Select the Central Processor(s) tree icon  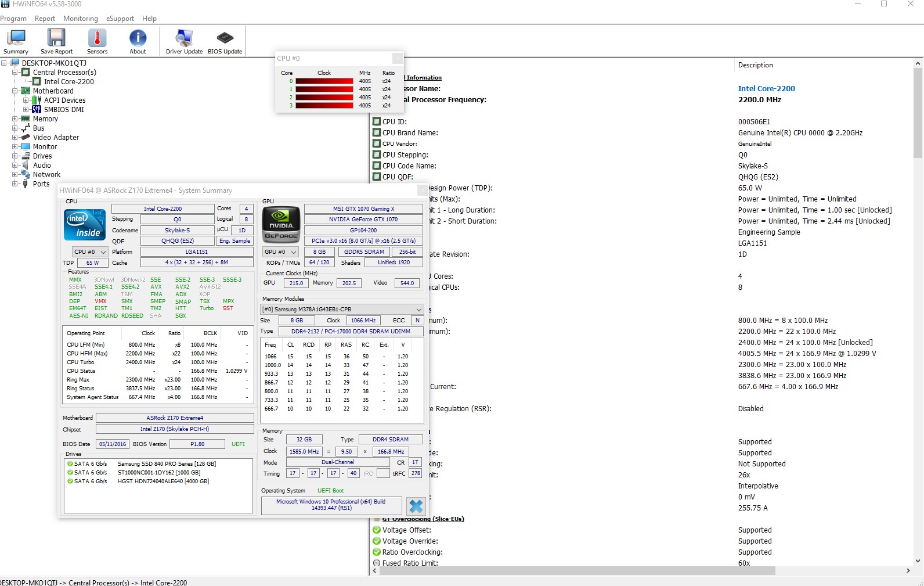pyautogui.click(x=26, y=72)
